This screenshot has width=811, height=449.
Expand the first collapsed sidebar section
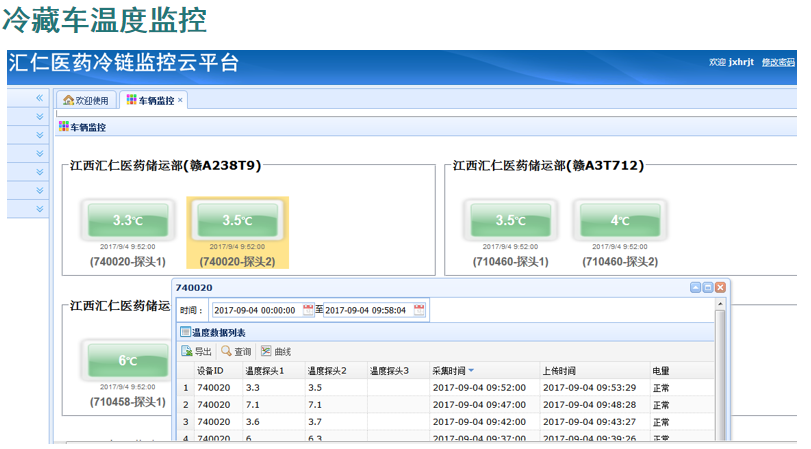(40, 117)
